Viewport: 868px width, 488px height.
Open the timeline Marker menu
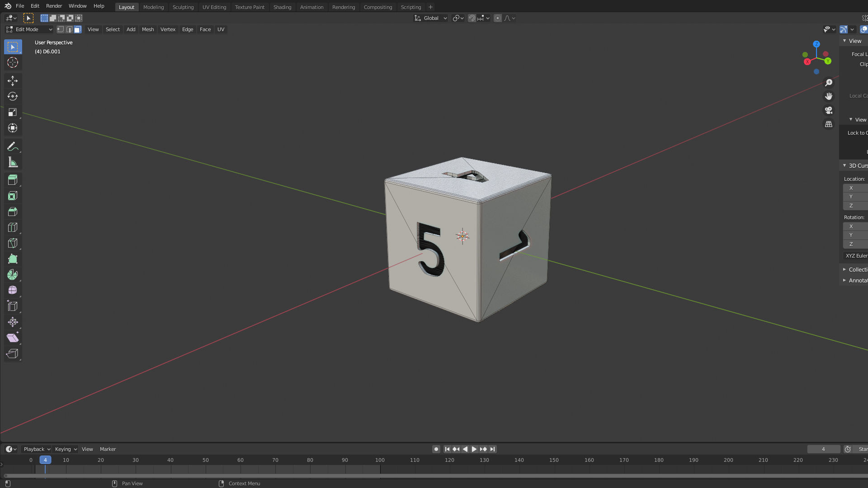tap(108, 449)
